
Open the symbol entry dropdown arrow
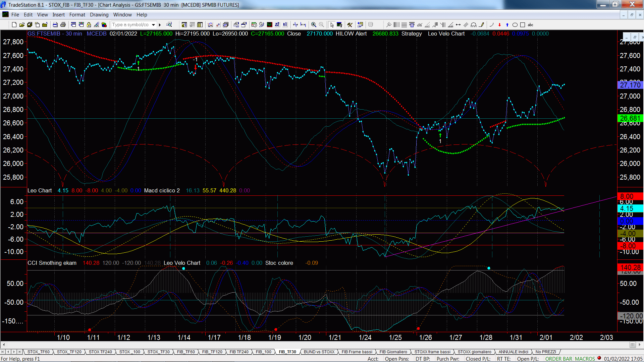[x=153, y=25]
